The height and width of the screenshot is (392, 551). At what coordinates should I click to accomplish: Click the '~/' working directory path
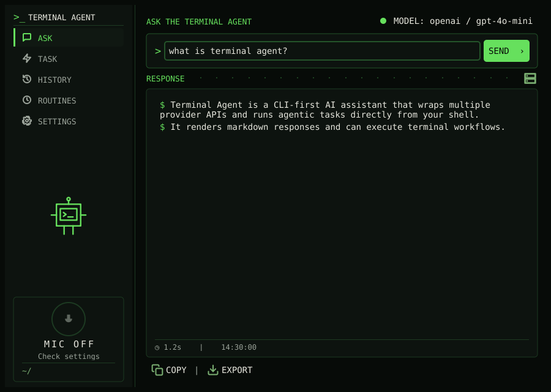coord(26,371)
